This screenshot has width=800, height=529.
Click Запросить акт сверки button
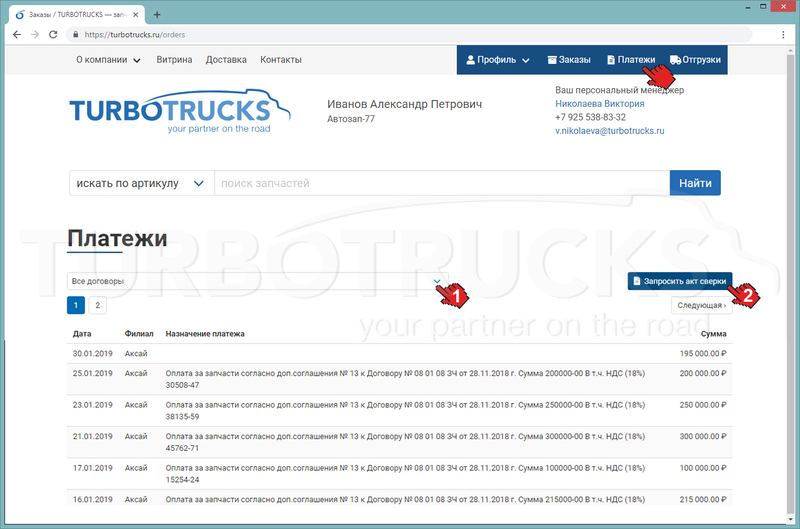click(x=680, y=281)
